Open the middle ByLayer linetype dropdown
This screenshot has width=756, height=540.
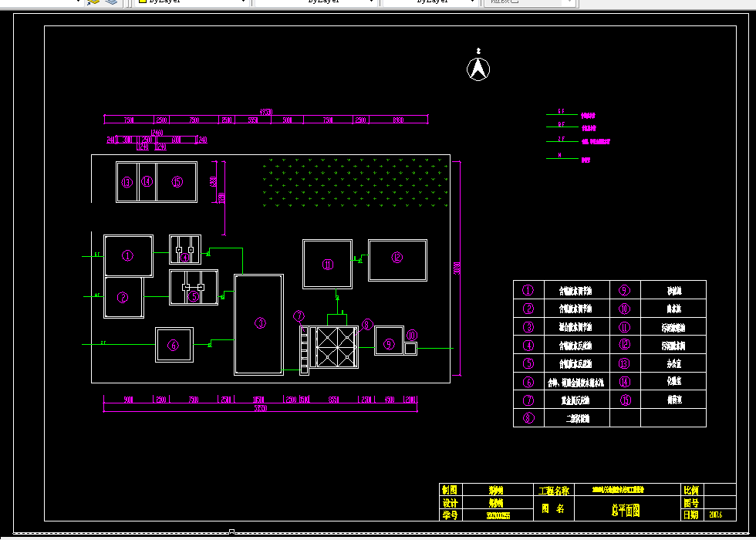316,2
